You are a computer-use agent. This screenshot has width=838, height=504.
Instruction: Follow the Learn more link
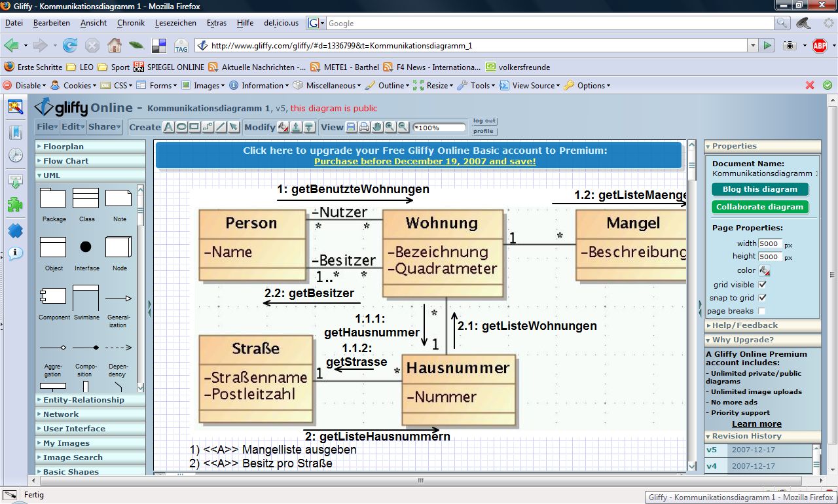757,423
